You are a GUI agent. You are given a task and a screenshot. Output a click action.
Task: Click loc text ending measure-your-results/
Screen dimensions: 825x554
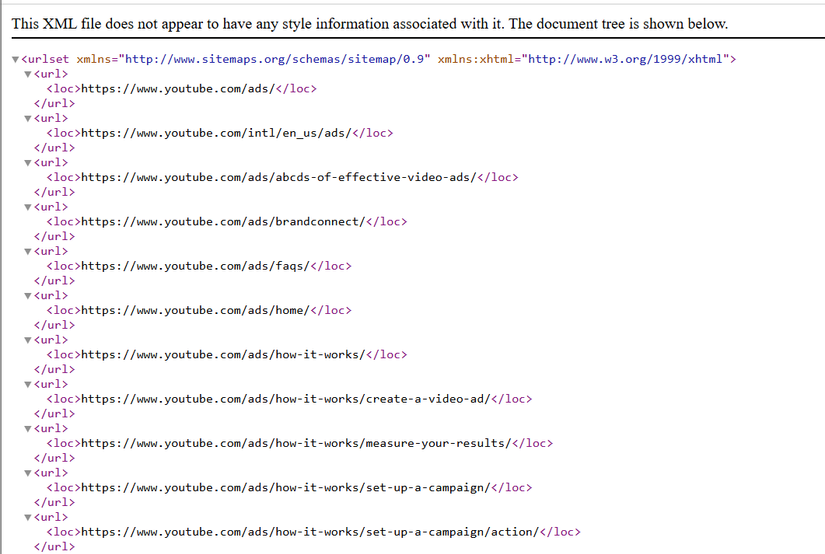pos(296,443)
